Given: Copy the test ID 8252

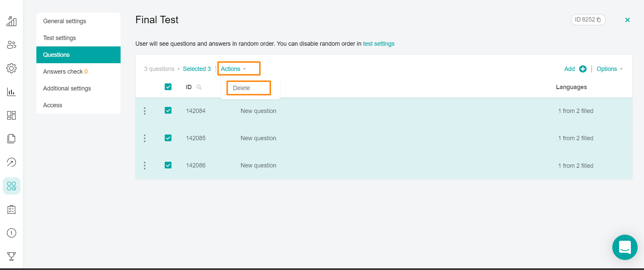Looking at the screenshot, I should pos(599,20).
